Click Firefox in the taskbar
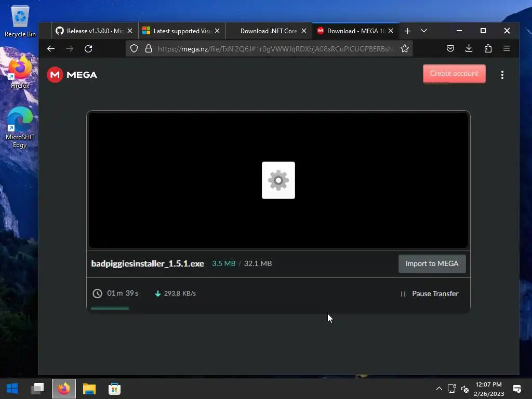Viewport: 532px width, 399px height. coord(64,389)
